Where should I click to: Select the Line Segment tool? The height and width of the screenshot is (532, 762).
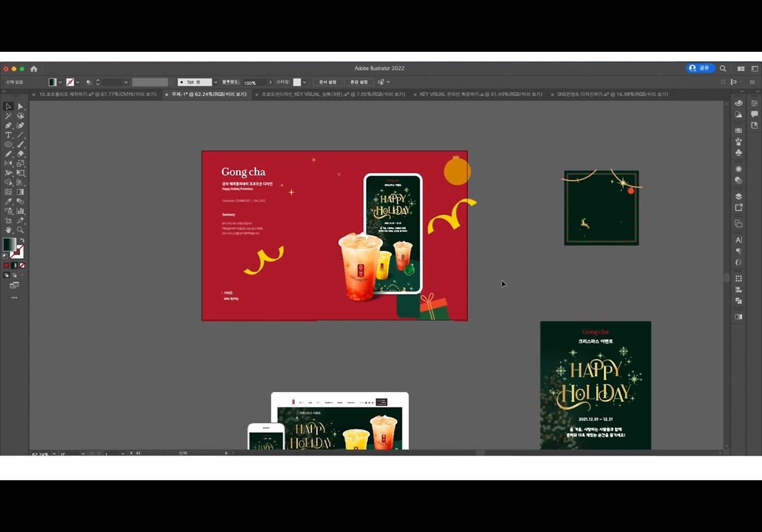(x=20, y=135)
